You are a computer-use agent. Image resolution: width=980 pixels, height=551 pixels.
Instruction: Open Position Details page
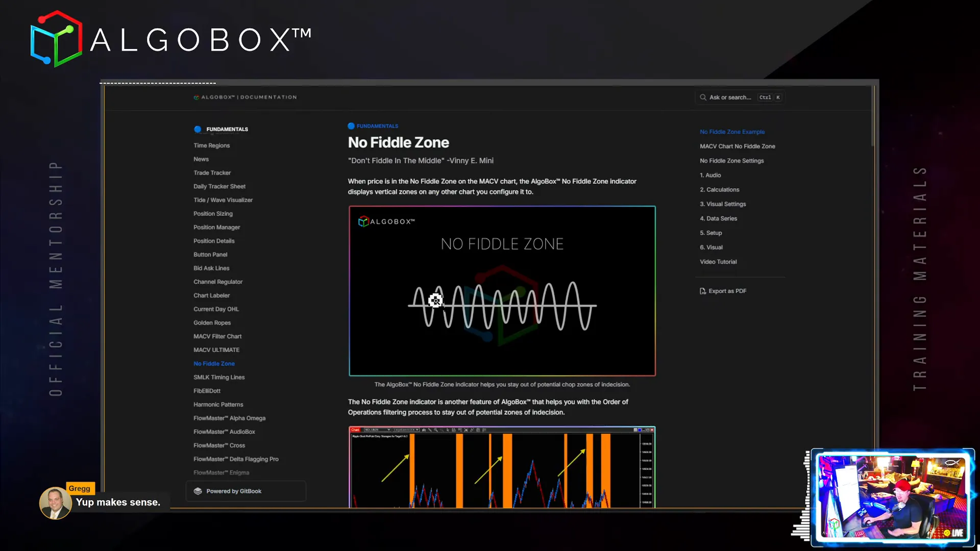214,241
